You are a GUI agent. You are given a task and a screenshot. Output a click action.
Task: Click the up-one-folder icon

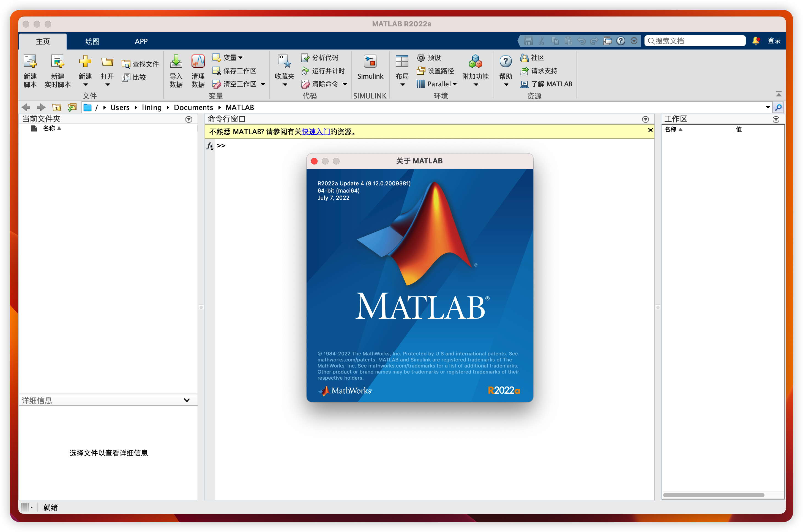coord(57,108)
